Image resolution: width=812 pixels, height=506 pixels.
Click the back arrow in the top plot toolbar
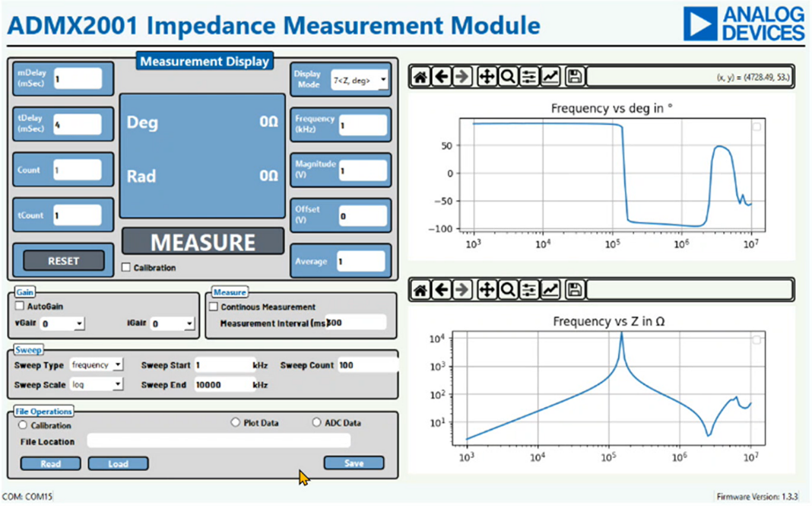tap(441, 77)
